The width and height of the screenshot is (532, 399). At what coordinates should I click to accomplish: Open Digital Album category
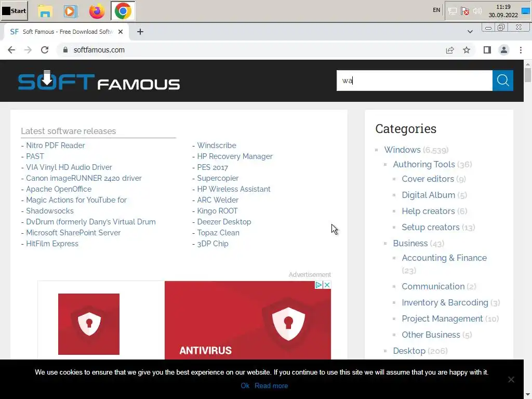428,195
